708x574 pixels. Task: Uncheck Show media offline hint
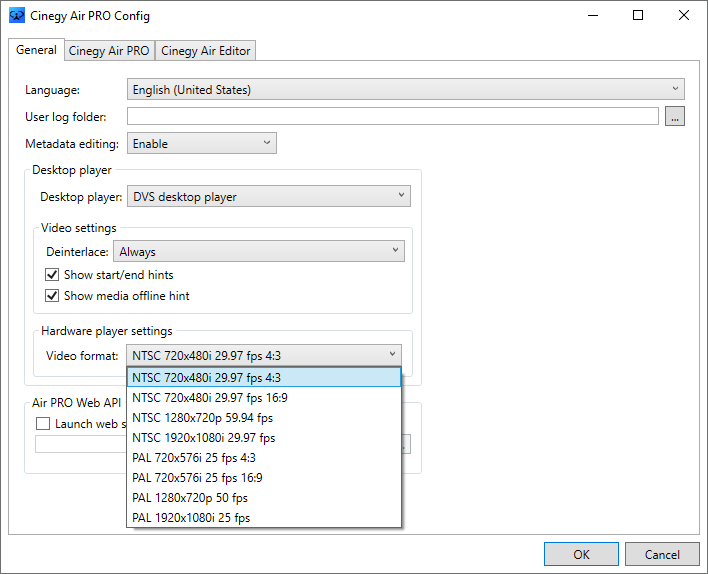pyautogui.click(x=52, y=296)
